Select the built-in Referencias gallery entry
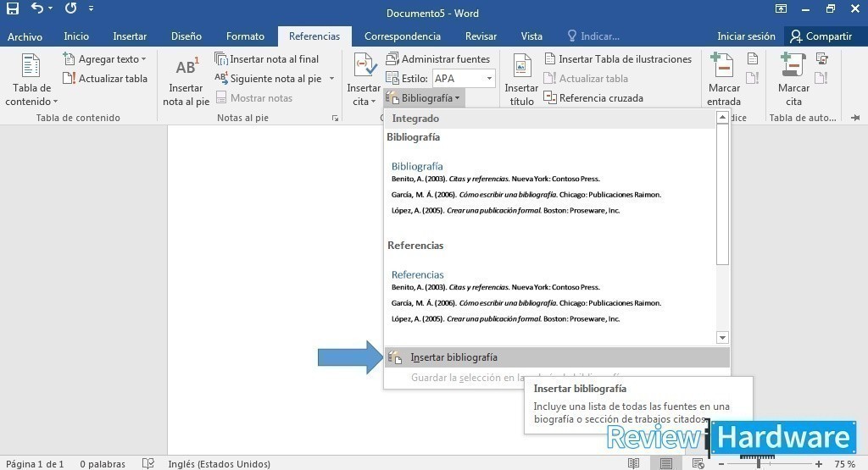The image size is (868, 470). (x=549, y=285)
